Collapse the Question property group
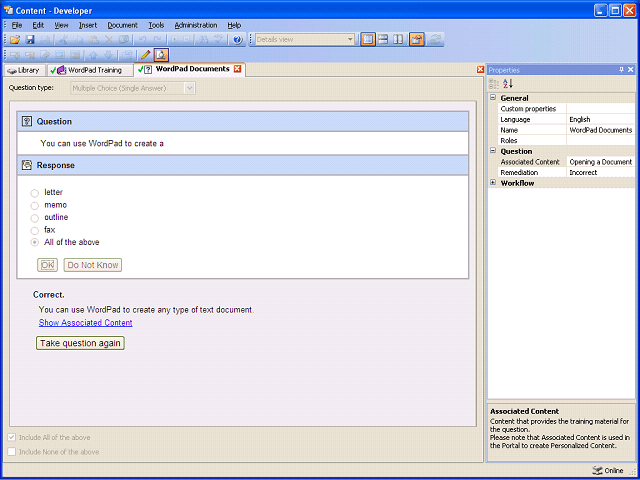Viewport: 640px width, 480px height. [x=493, y=151]
